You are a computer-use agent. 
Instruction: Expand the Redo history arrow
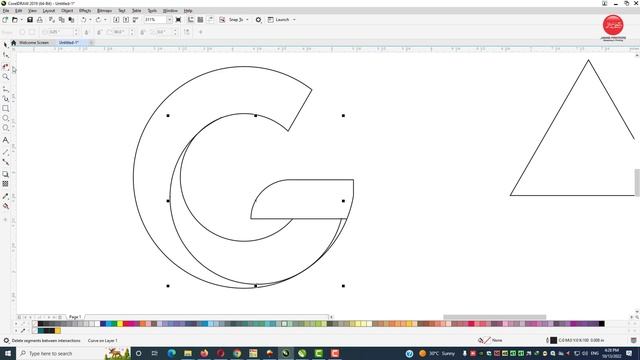click(105, 20)
